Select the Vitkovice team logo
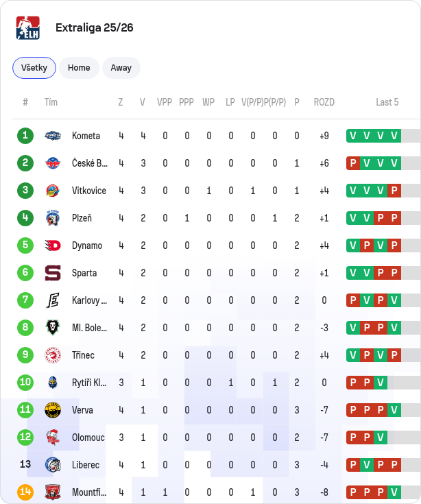 (x=53, y=191)
